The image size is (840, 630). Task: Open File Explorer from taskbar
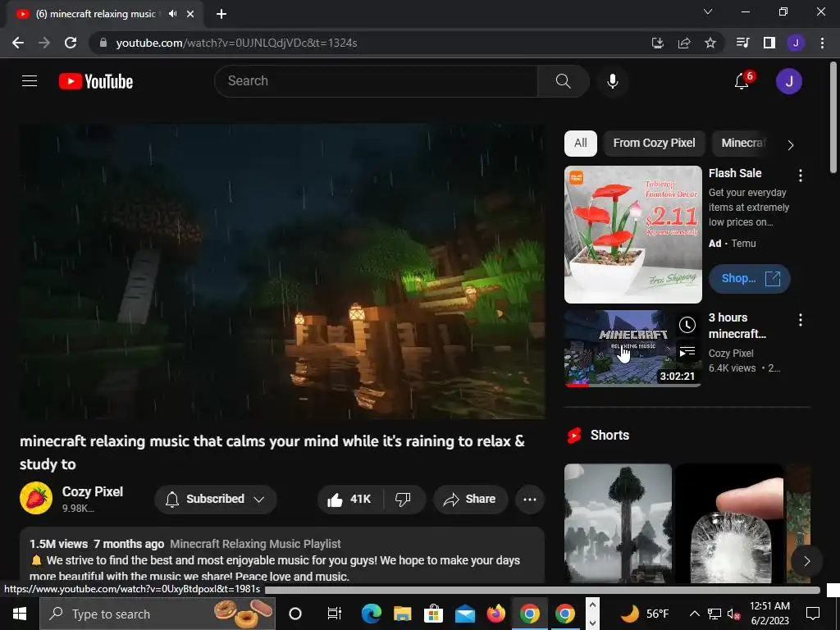402,614
